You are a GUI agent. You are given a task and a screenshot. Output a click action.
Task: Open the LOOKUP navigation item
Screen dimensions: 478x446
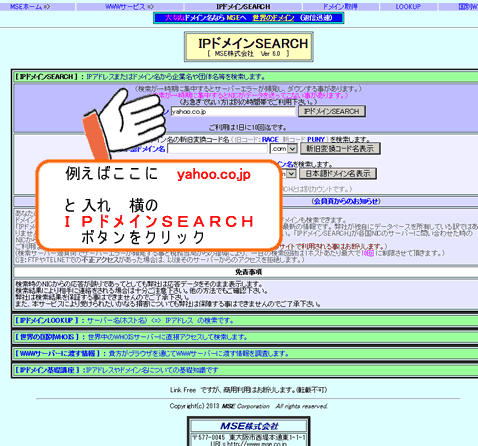point(408,6)
